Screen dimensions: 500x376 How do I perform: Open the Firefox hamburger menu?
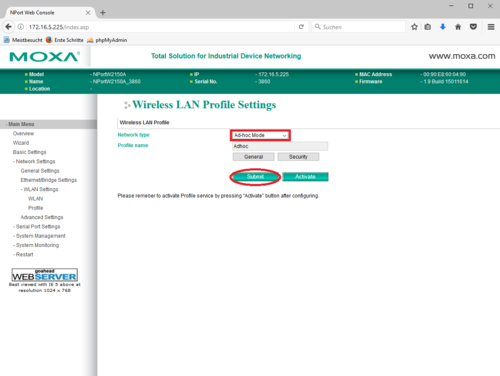pos(491,27)
